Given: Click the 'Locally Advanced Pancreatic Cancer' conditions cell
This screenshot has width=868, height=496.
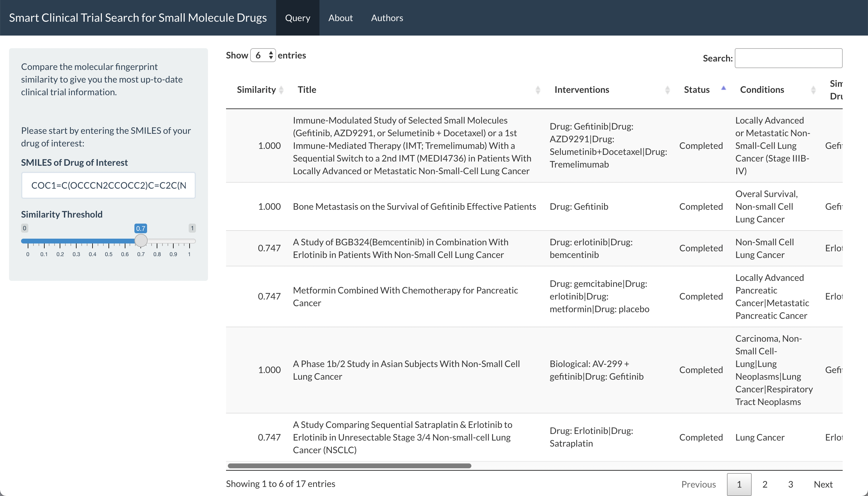Looking at the screenshot, I should click(x=772, y=297).
